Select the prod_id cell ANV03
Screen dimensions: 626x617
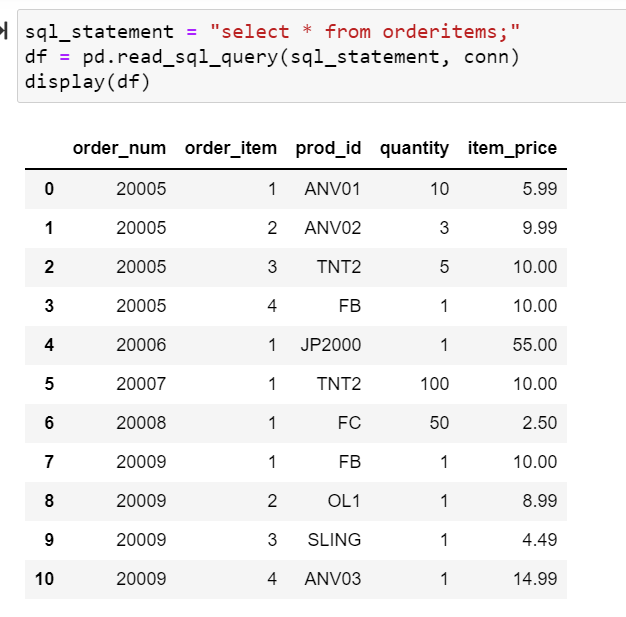333,579
